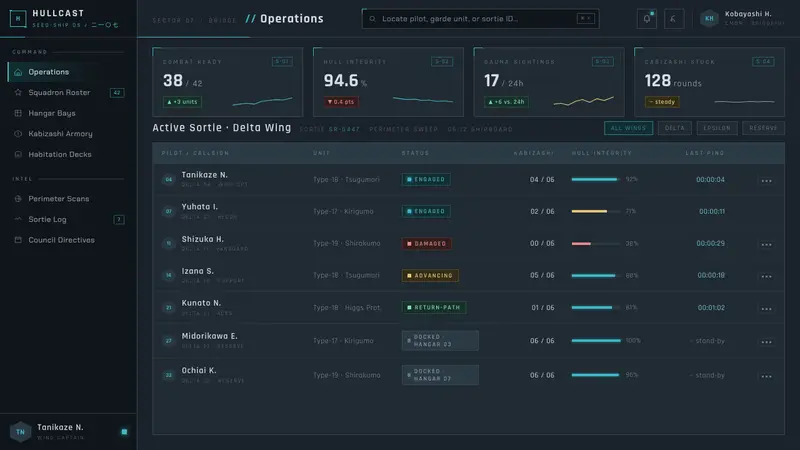Image resolution: width=800 pixels, height=450 pixels.
Task: Click the +3 units trend badge
Action: [x=182, y=102]
